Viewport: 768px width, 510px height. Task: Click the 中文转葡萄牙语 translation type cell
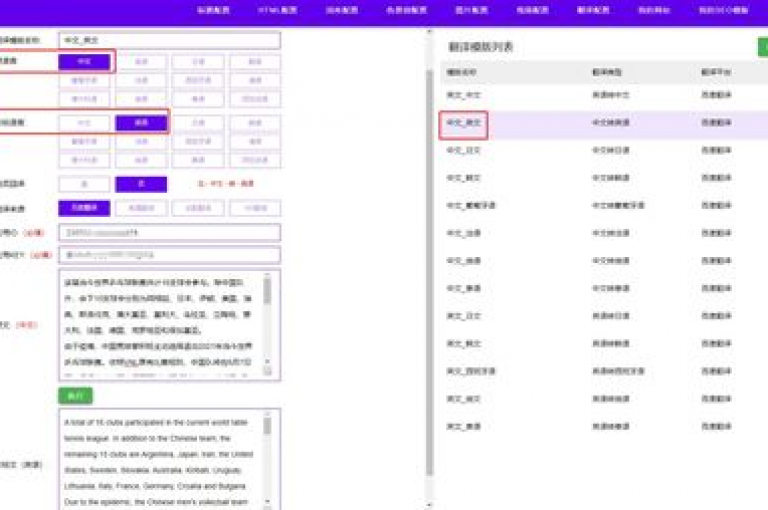pyautogui.click(x=618, y=205)
